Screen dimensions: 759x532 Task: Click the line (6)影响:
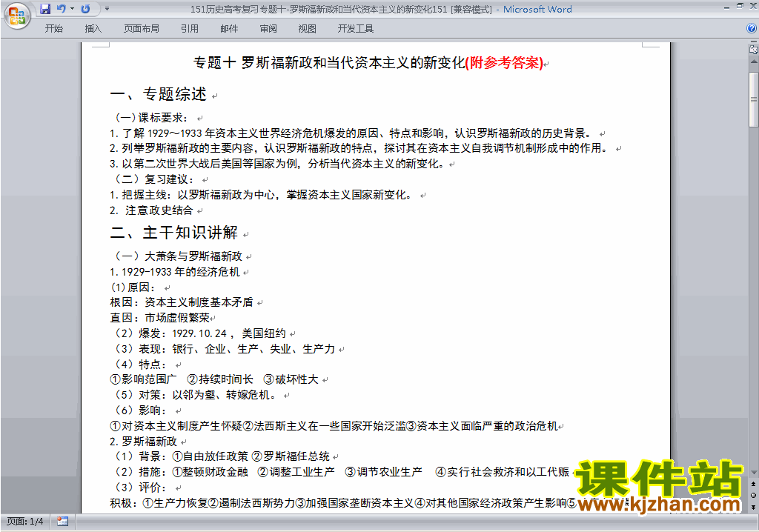[x=142, y=410]
